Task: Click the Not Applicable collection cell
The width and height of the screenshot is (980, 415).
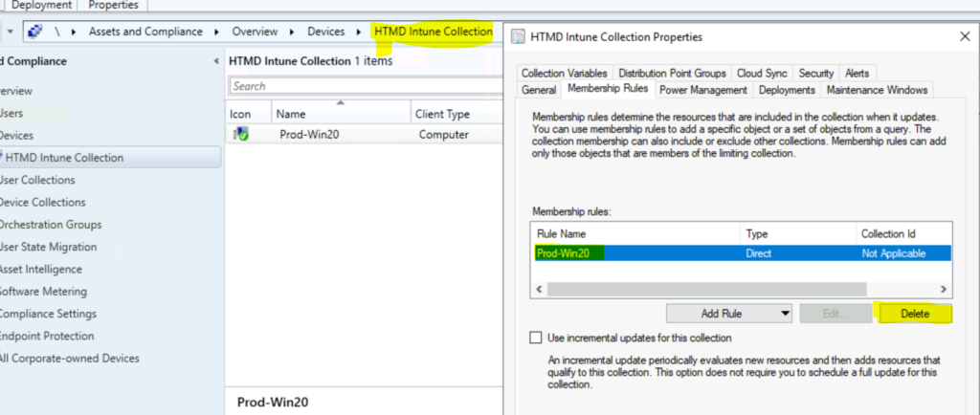Action: tap(893, 253)
